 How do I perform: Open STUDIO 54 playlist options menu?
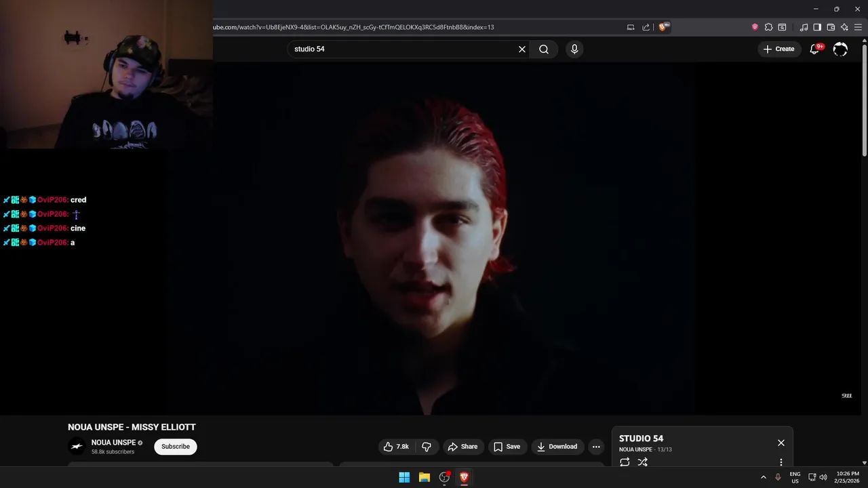(x=781, y=462)
